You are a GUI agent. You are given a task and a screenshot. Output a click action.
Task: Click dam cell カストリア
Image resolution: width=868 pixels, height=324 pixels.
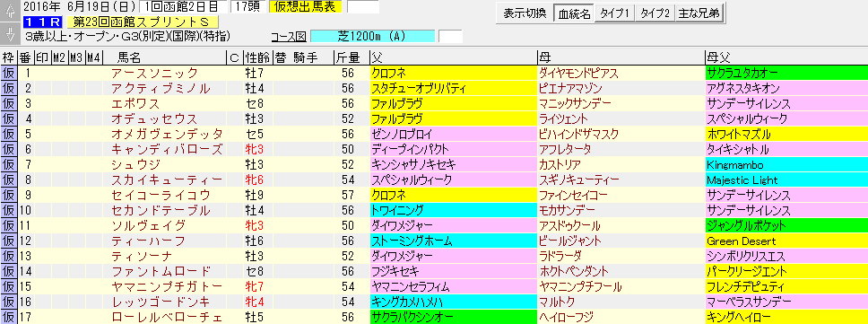point(621,165)
